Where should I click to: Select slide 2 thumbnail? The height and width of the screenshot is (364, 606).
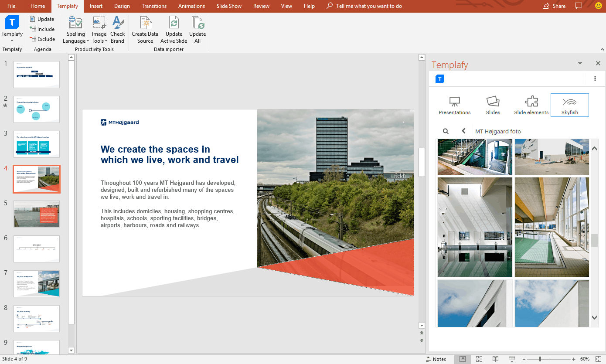(x=37, y=109)
